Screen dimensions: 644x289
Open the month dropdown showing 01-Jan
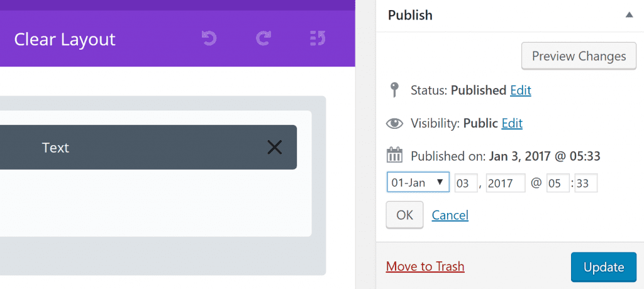(x=418, y=183)
